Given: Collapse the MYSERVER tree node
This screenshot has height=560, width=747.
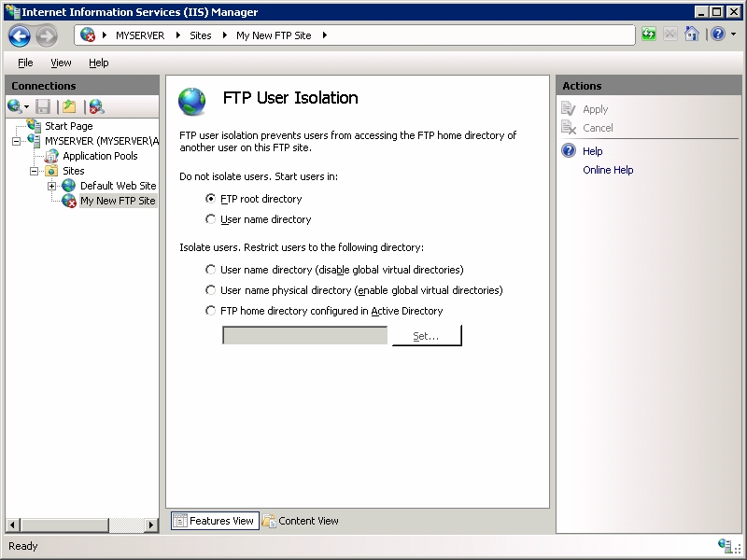Looking at the screenshot, I should tap(16, 141).
